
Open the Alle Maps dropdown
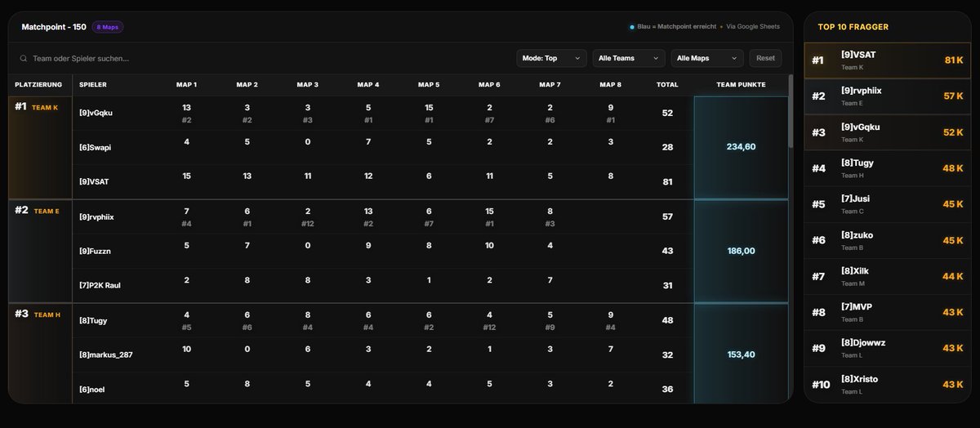coord(707,59)
